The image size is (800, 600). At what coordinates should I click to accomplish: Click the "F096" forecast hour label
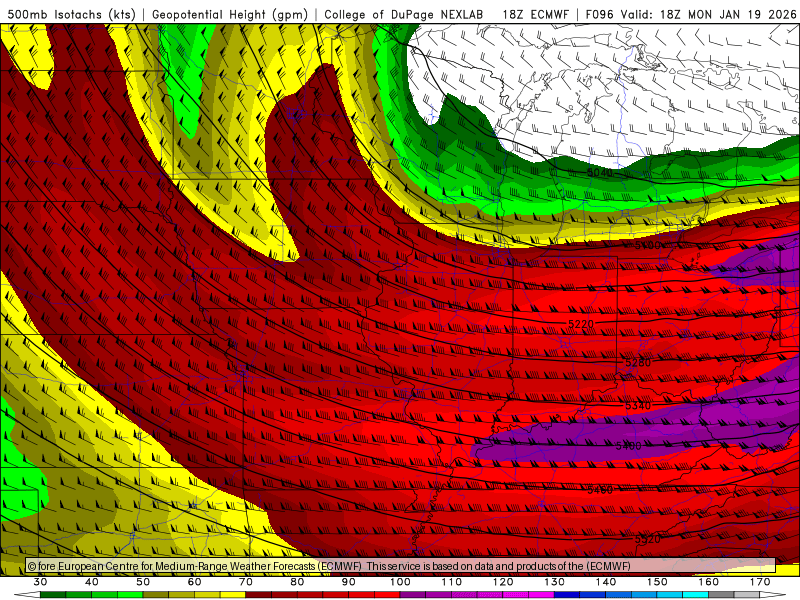coord(599,14)
